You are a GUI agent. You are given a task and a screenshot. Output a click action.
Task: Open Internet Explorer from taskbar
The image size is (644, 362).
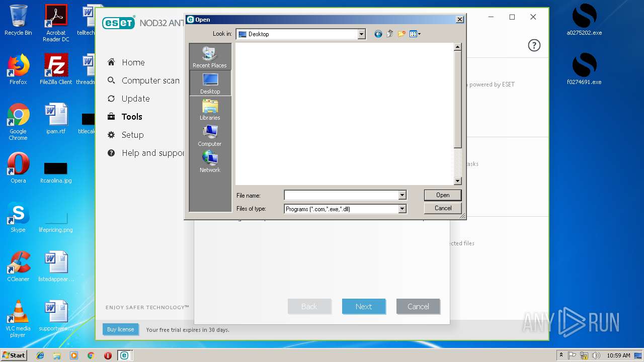point(40,355)
